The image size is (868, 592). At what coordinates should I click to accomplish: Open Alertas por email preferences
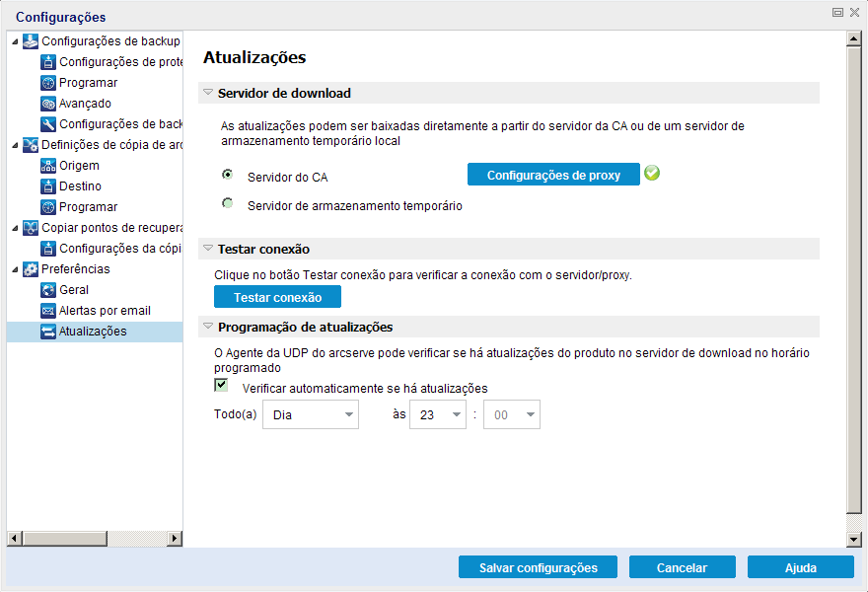(x=105, y=311)
